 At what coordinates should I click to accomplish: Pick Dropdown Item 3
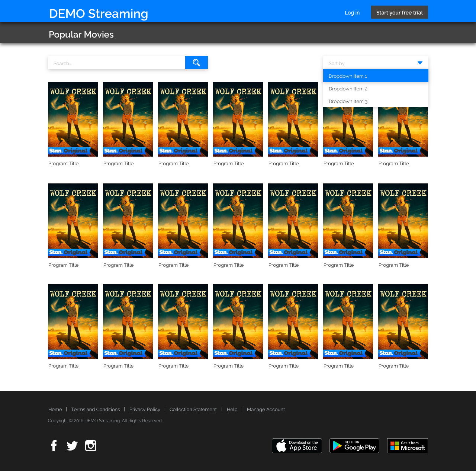[x=376, y=101]
